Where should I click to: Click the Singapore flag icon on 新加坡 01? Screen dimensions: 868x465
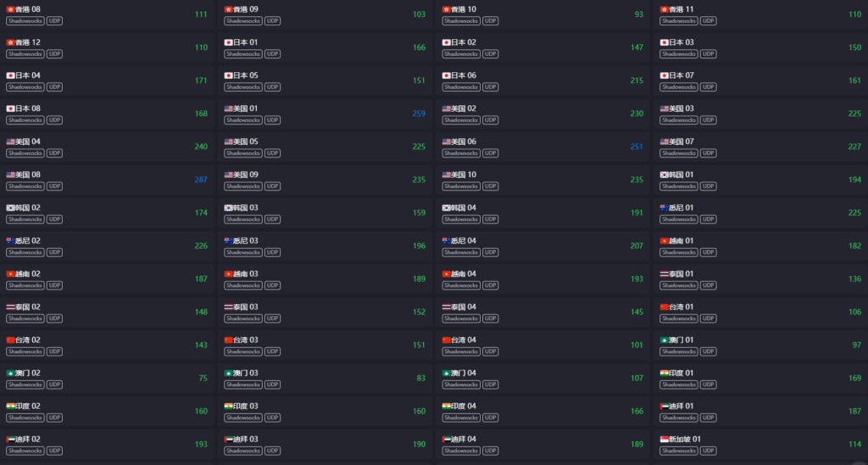click(665, 439)
